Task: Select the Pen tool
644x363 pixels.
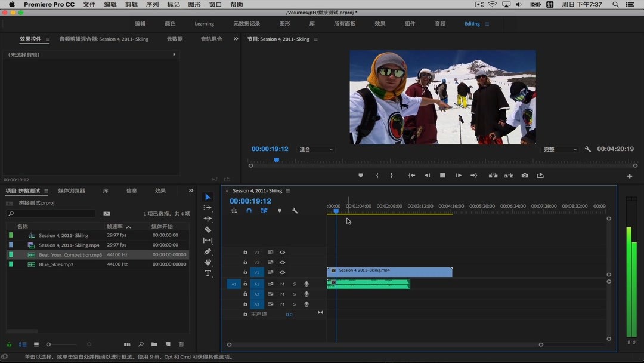Action: coord(208,251)
